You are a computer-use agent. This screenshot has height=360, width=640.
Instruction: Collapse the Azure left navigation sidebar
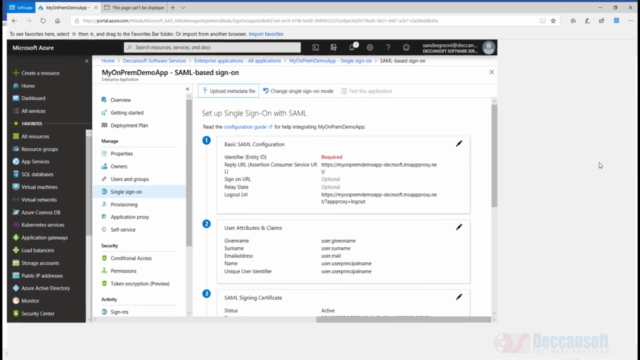pyautogui.click(x=87, y=61)
